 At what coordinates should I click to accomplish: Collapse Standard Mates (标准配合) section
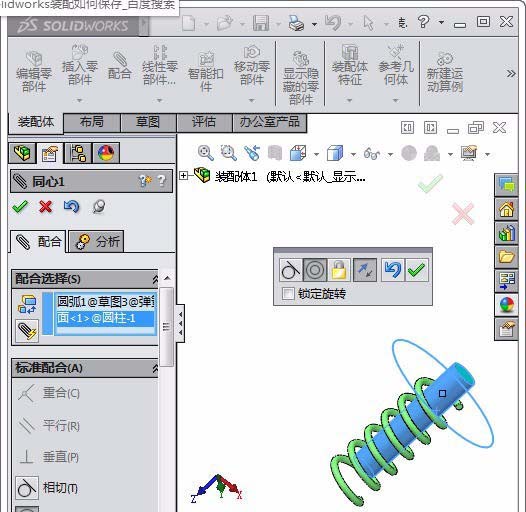[155, 368]
